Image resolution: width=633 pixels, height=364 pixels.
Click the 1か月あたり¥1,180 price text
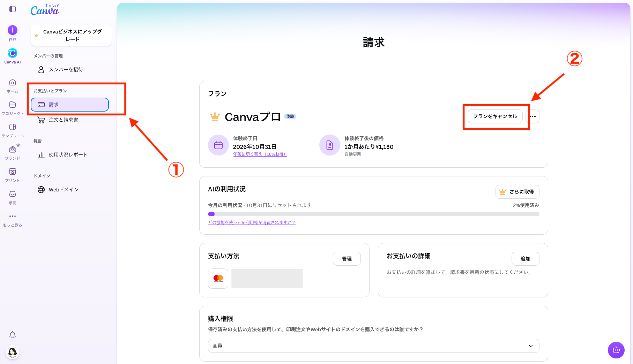click(x=369, y=147)
